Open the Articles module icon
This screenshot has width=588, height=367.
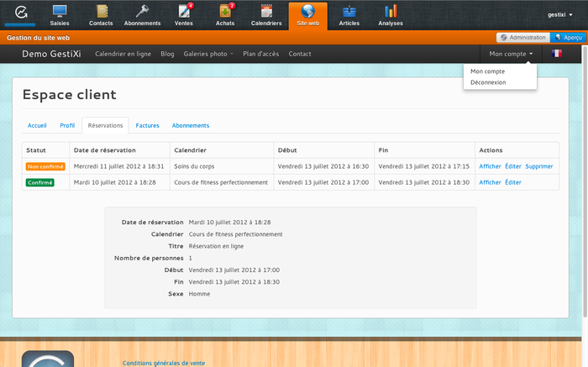click(349, 13)
